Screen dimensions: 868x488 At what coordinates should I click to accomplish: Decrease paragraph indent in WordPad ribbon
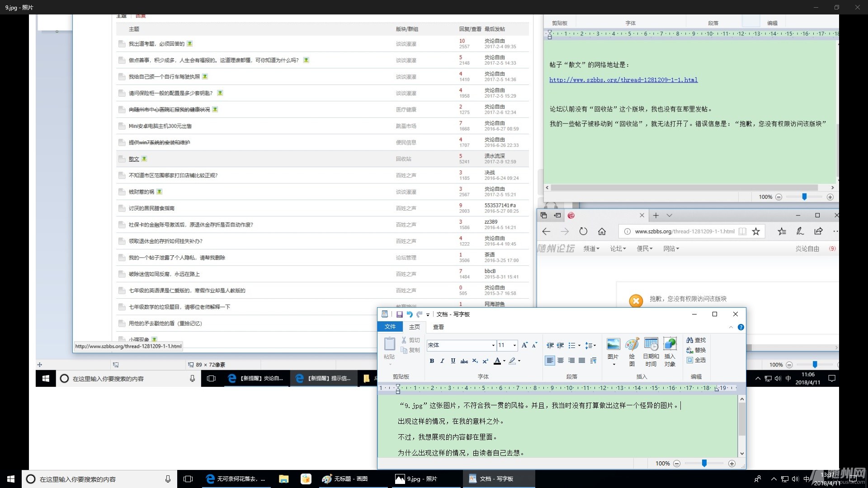tap(550, 345)
